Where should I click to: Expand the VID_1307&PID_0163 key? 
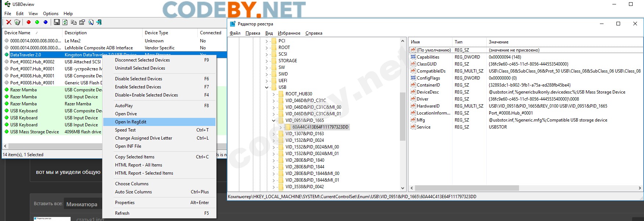coord(274,134)
